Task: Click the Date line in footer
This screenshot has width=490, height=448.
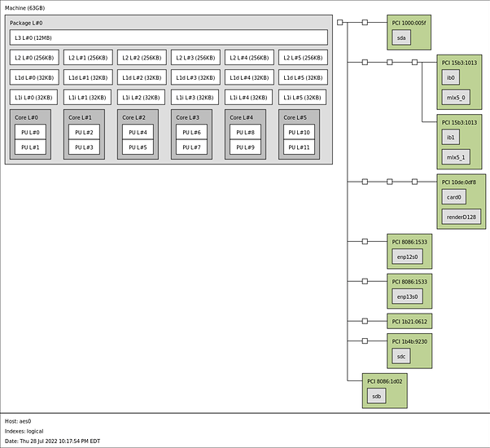Action: click(52, 441)
